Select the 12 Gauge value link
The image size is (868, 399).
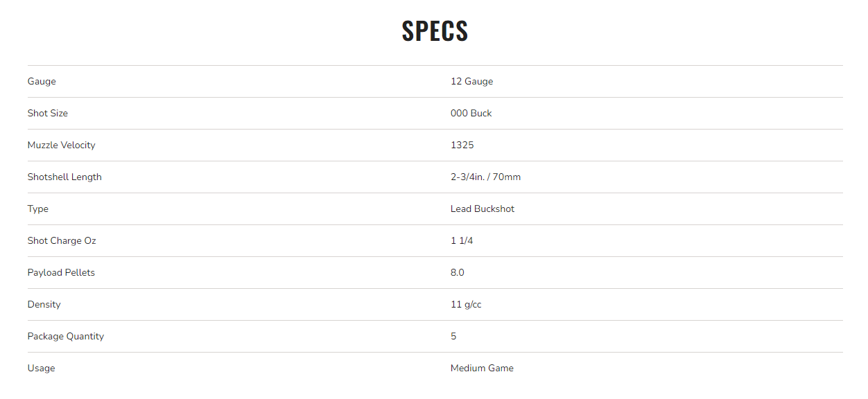point(471,81)
